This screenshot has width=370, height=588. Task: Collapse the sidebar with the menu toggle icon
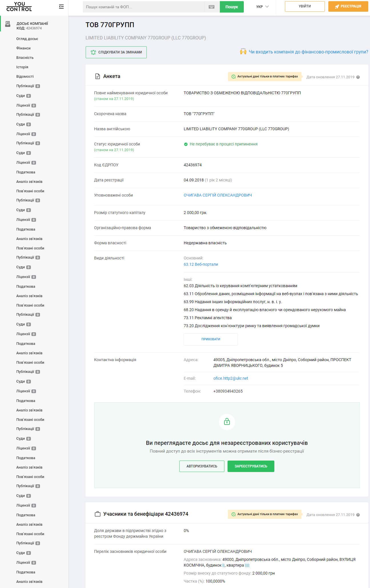click(61, 7)
